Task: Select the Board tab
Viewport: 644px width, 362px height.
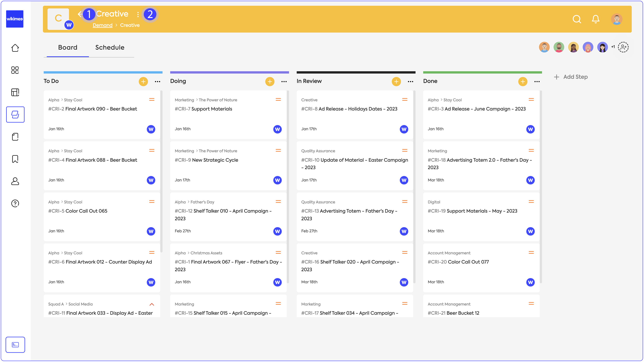Action: [67, 48]
